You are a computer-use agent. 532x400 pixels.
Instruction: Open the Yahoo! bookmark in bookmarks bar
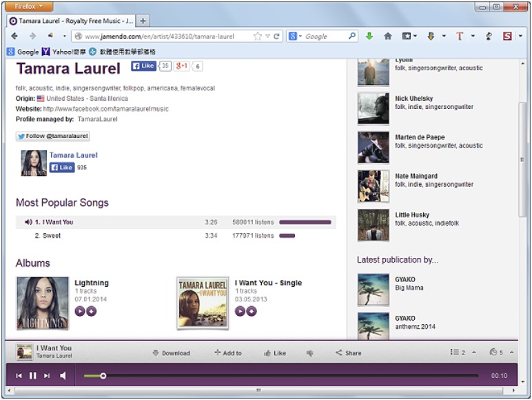64,52
